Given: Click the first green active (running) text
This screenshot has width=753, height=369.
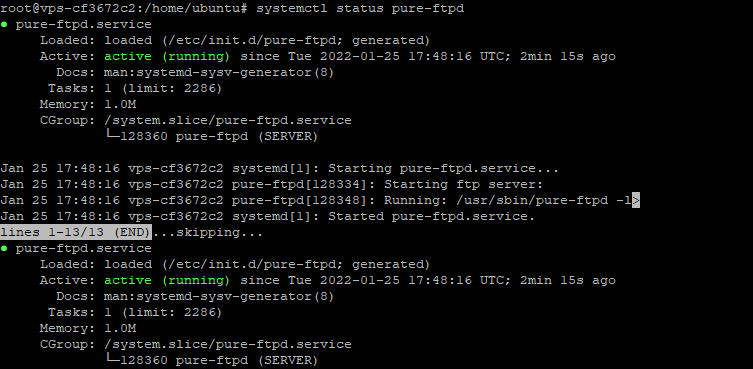Looking at the screenshot, I should click(x=167, y=56).
